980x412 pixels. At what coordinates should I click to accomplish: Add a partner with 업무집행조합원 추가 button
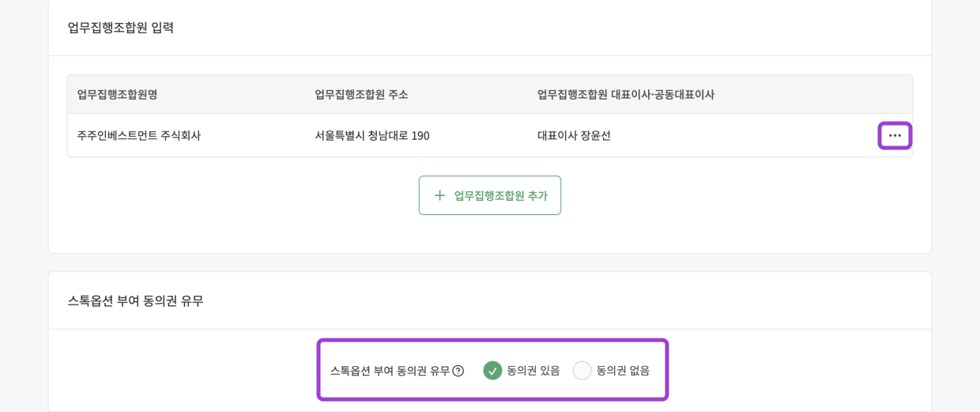(490, 195)
